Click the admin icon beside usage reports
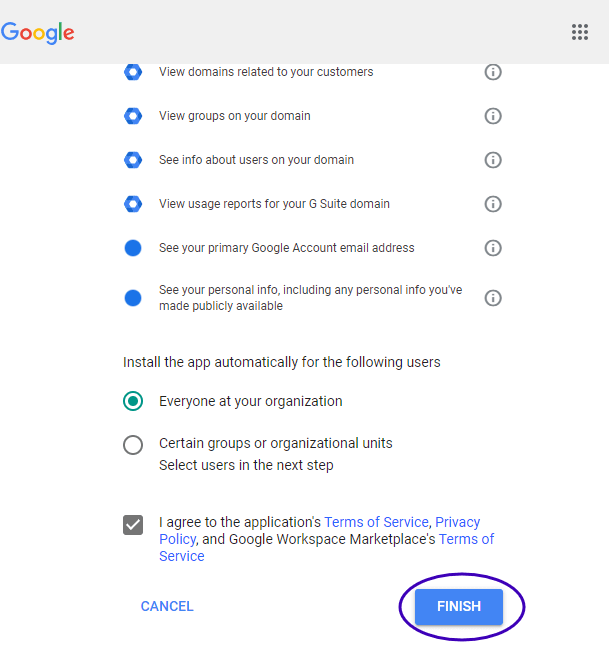This screenshot has width=609, height=645. click(133, 204)
